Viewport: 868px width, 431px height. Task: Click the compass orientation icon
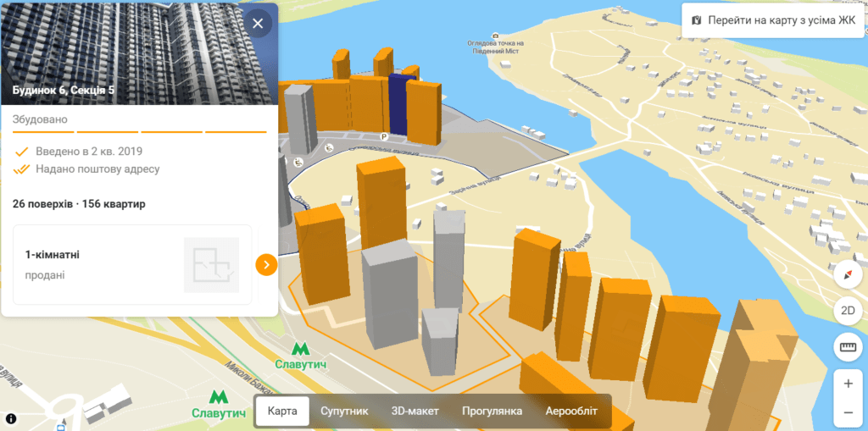click(848, 274)
